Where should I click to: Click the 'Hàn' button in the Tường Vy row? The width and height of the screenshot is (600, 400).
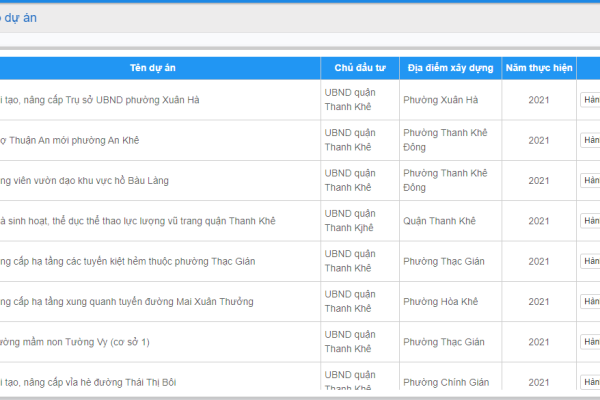(590, 342)
